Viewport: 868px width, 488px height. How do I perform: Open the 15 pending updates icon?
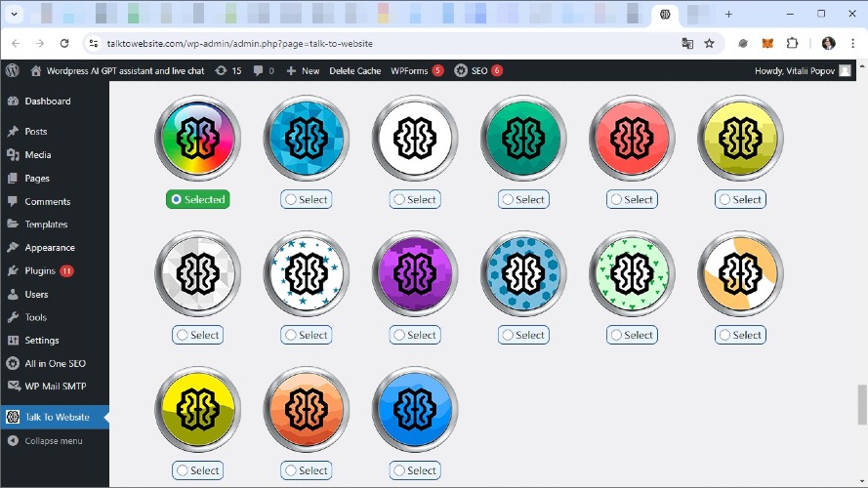(228, 71)
